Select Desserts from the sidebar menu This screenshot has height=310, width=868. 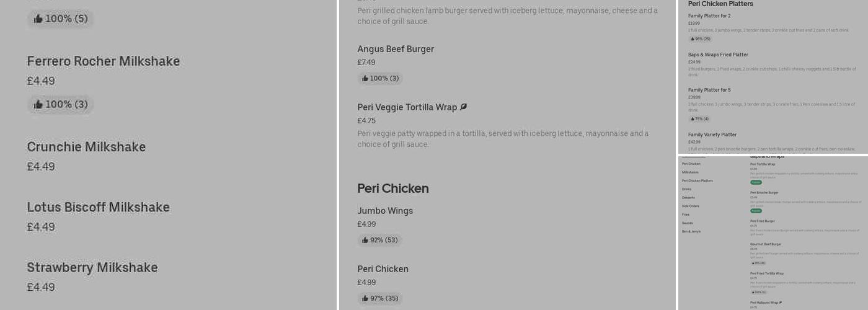coord(688,198)
